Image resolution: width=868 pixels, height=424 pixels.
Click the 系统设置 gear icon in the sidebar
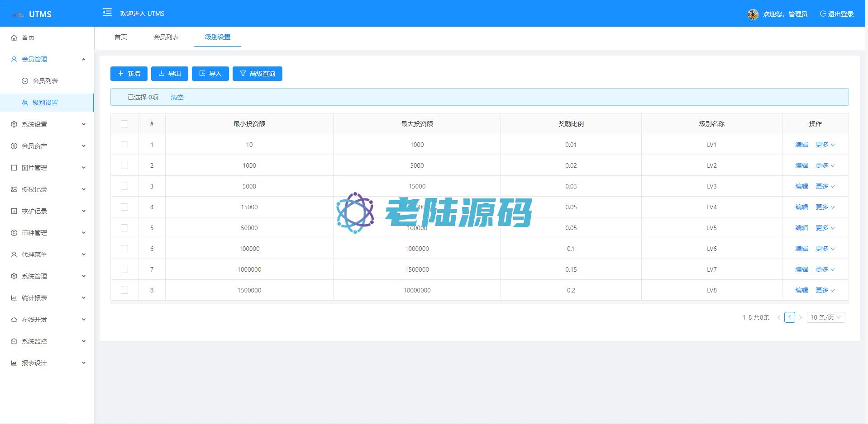point(14,124)
